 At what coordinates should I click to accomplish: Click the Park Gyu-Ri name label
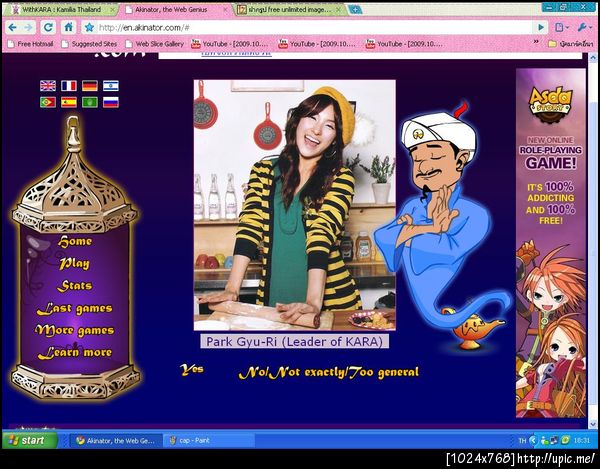coord(295,341)
